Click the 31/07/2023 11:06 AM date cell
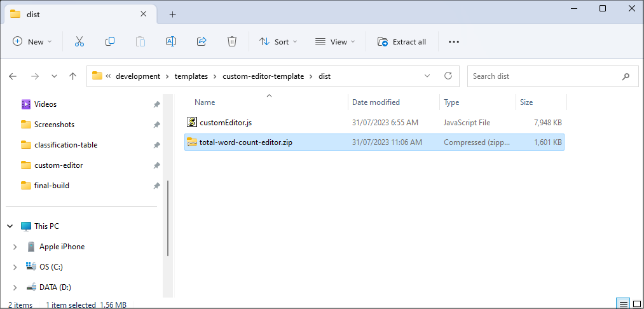This screenshot has height=309, width=644. pyautogui.click(x=387, y=142)
